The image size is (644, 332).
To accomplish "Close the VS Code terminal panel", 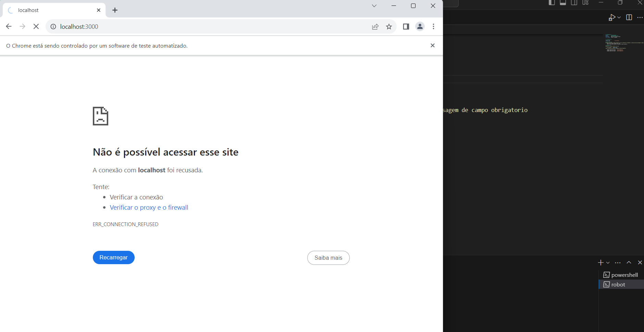I will 640,262.
